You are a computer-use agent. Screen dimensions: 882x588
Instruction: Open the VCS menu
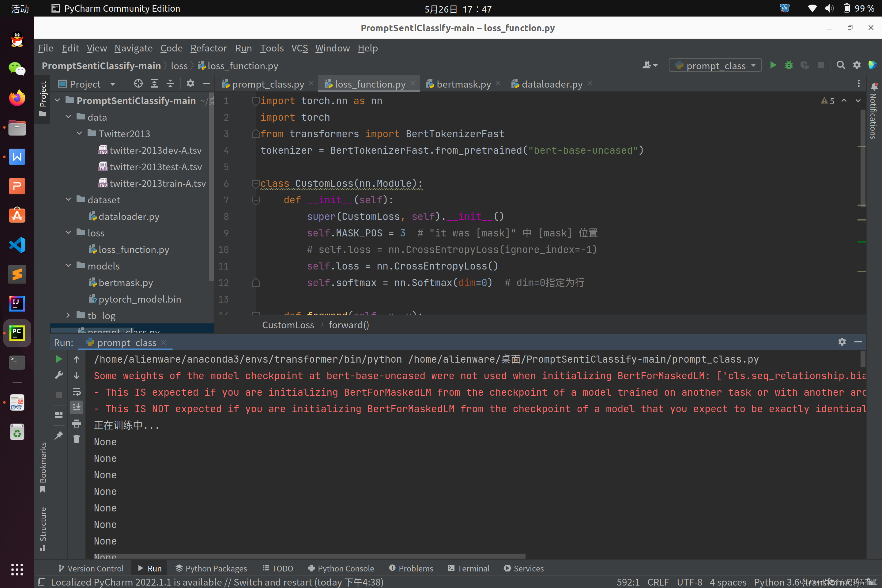(x=300, y=48)
